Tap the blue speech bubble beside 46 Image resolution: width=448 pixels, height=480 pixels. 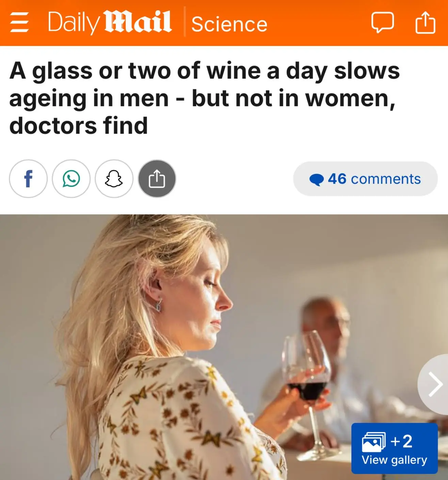coord(317,180)
